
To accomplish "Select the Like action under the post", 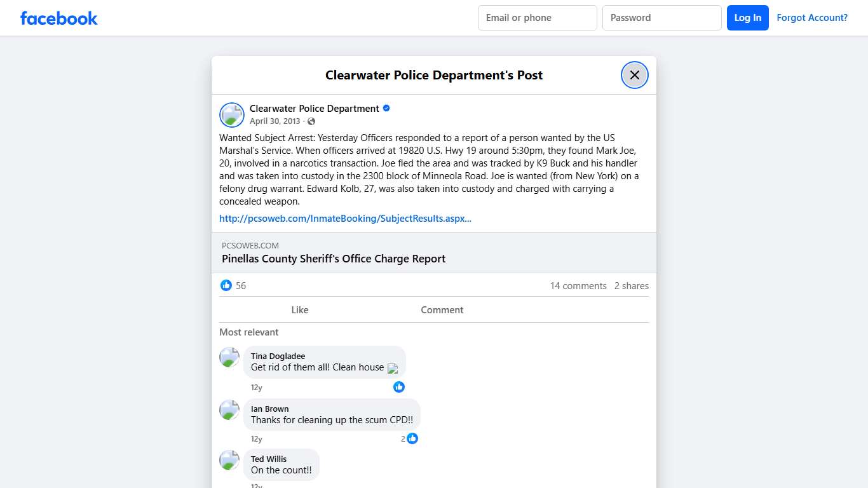I will click(299, 309).
